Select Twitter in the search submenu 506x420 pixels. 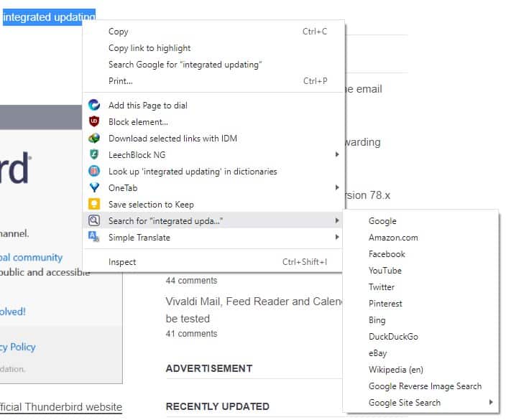tap(420, 286)
